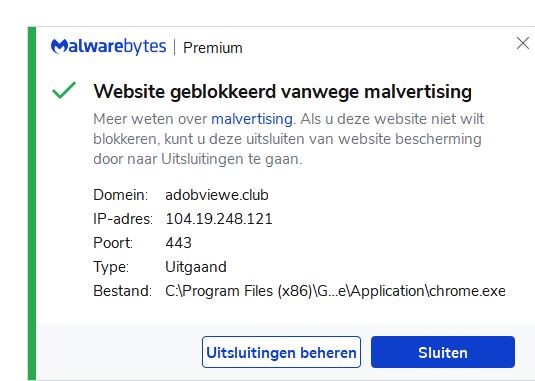Viewport: 535px width, 381px height.
Task: Select the Premium label text
Action: click(213, 48)
